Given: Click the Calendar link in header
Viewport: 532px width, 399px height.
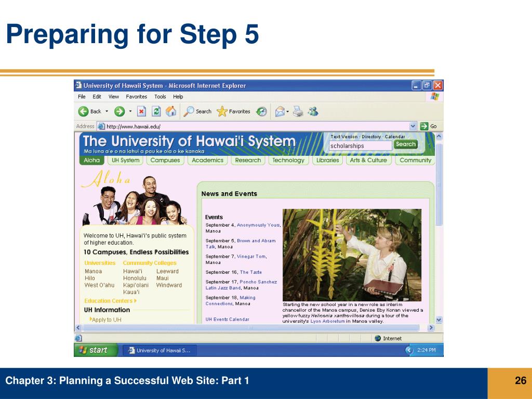Looking at the screenshot, I should [x=395, y=137].
